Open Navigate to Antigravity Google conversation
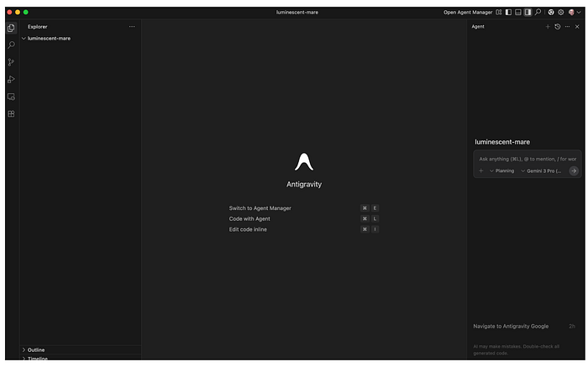 pos(524,326)
